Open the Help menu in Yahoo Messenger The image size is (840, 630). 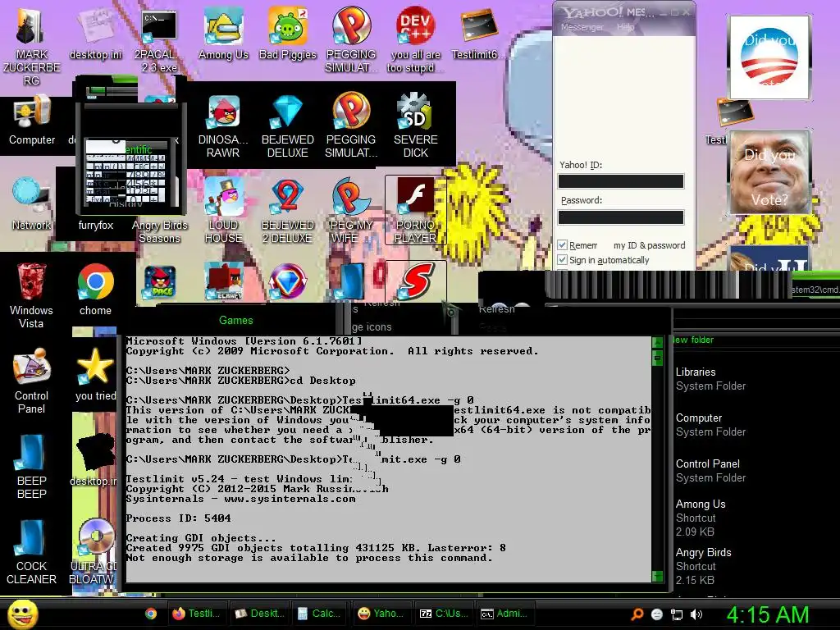[625, 27]
